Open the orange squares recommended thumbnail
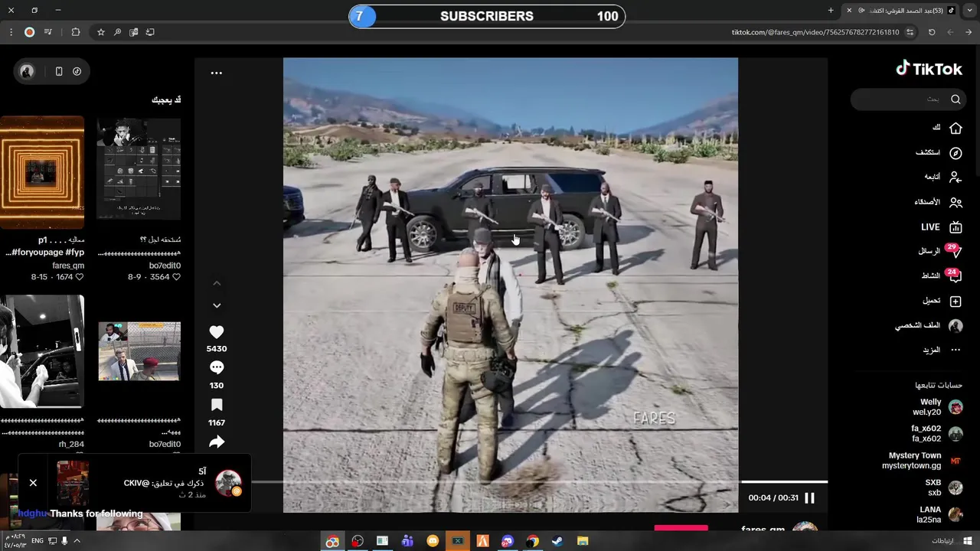The width and height of the screenshot is (980, 551). 42,171
